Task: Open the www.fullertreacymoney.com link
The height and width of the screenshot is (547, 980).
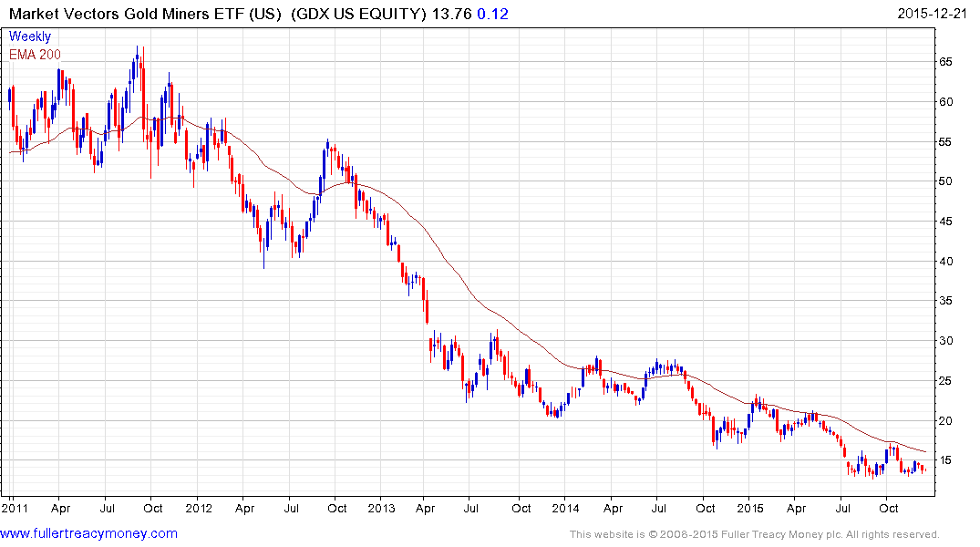Action: click(88, 533)
